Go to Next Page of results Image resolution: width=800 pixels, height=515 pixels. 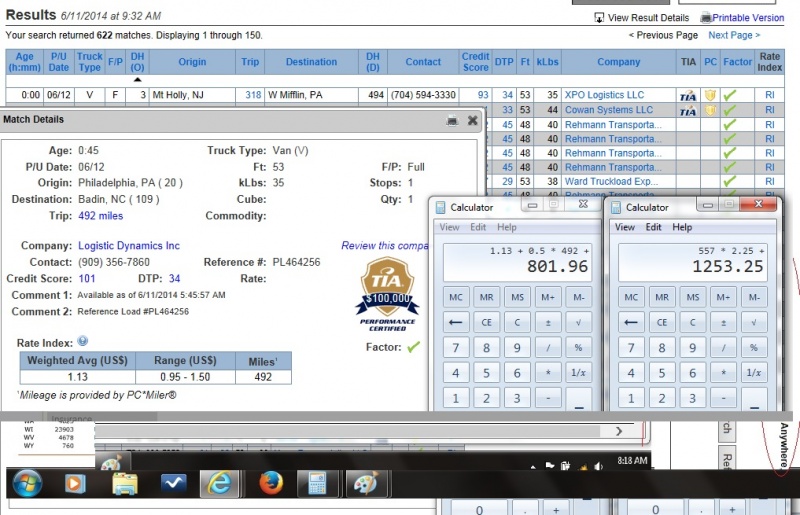tap(734, 35)
